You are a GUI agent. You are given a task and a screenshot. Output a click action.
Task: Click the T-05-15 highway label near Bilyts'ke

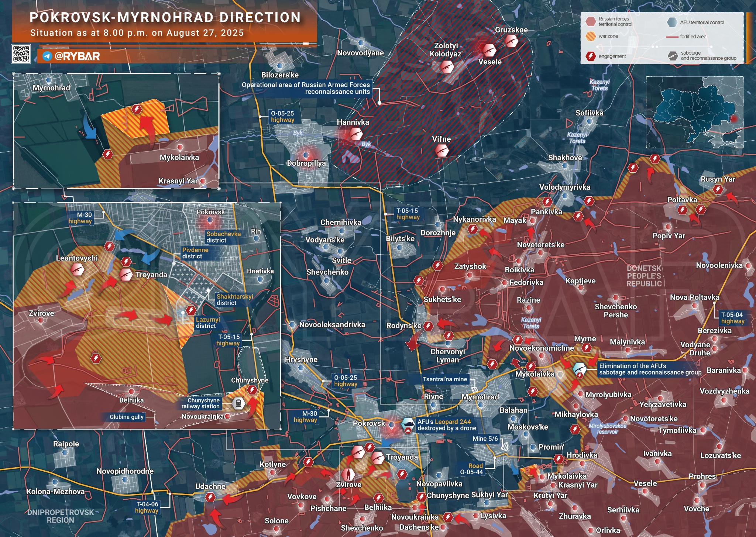pos(408,214)
